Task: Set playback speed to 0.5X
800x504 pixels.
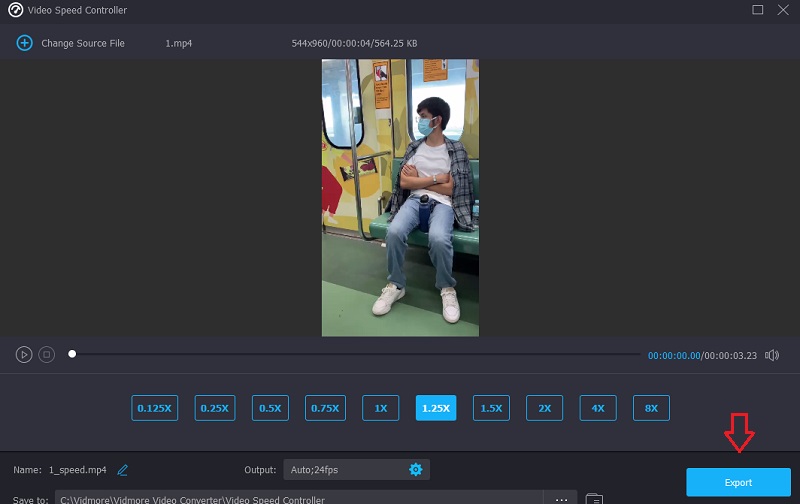Action: [x=270, y=408]
